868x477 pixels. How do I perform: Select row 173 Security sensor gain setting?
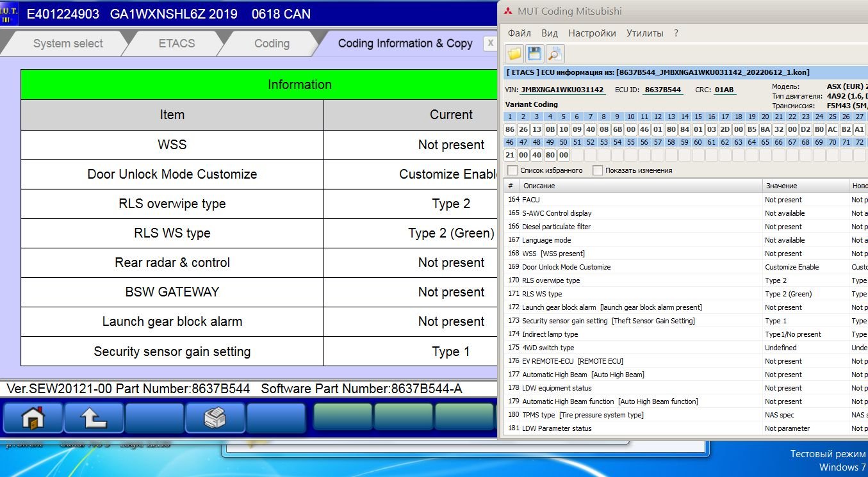coord(686,321)
